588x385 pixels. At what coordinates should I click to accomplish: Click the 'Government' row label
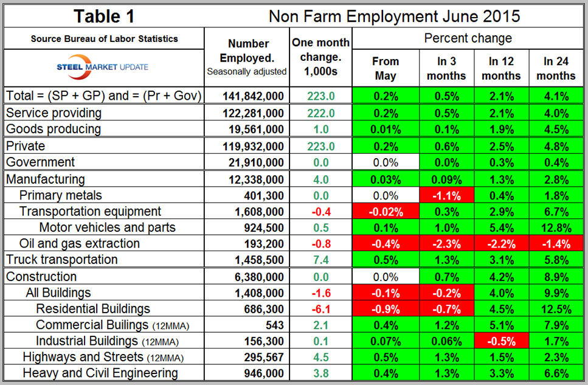[40, 162]
